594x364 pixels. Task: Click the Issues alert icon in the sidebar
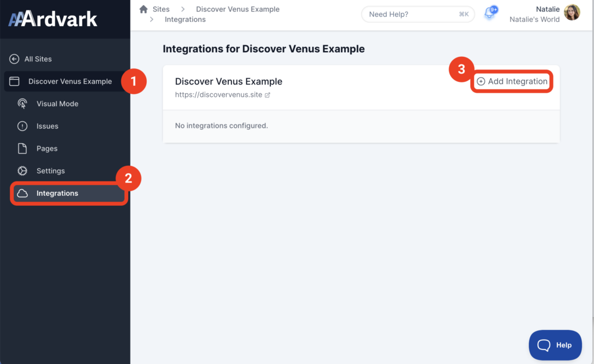[23, 126]
